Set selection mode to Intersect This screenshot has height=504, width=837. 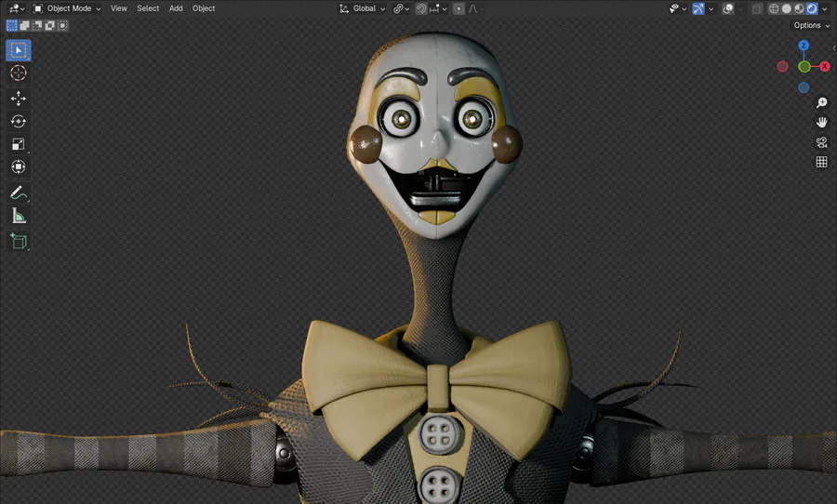pyautogui.click(x=62, y=25)
